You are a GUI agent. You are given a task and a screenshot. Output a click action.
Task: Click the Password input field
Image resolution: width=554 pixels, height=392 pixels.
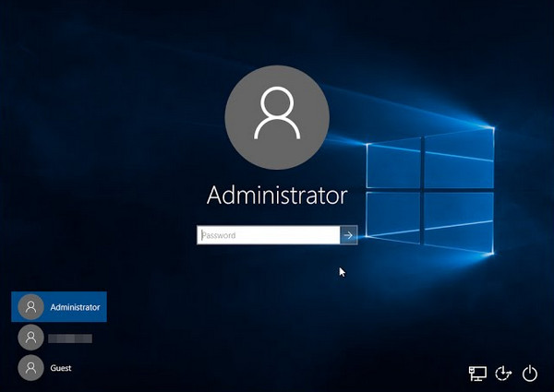tap(269, 235)
